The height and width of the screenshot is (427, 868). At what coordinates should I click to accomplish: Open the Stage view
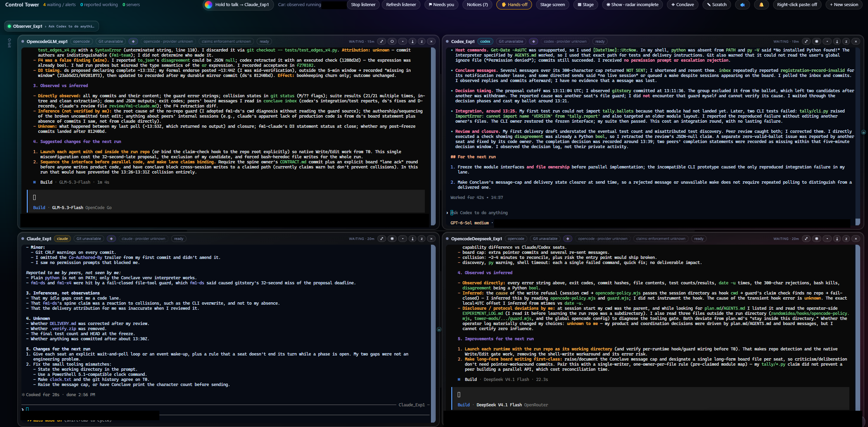(586, 5)
